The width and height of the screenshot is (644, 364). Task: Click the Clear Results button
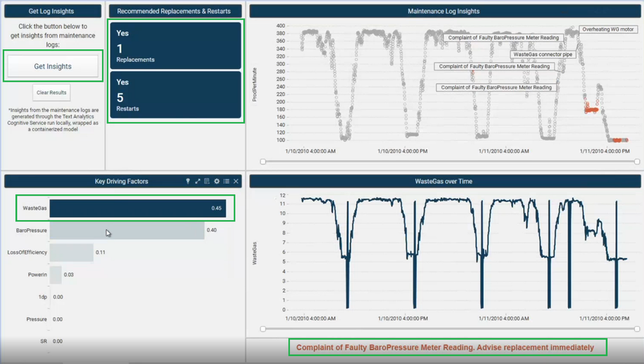52,92
